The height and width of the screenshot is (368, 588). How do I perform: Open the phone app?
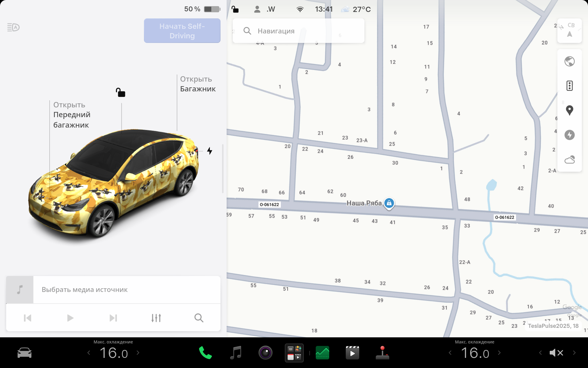coord(205,353)
